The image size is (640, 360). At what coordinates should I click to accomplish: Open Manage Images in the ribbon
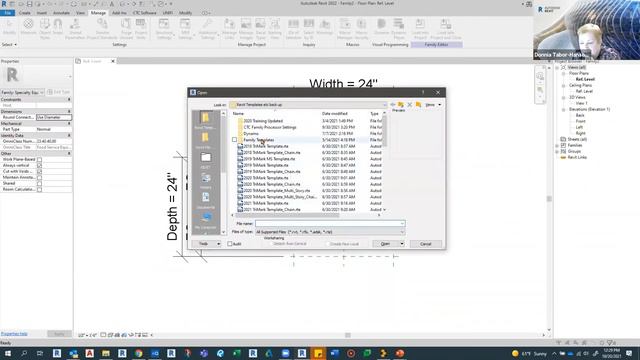tap(246, 29)
